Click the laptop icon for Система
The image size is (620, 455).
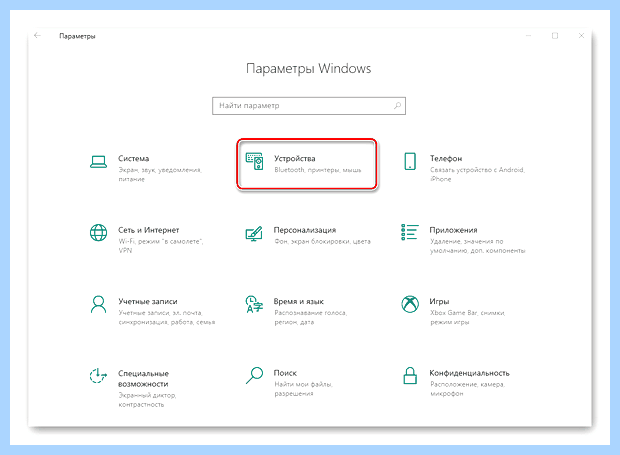tap(98, 162)
